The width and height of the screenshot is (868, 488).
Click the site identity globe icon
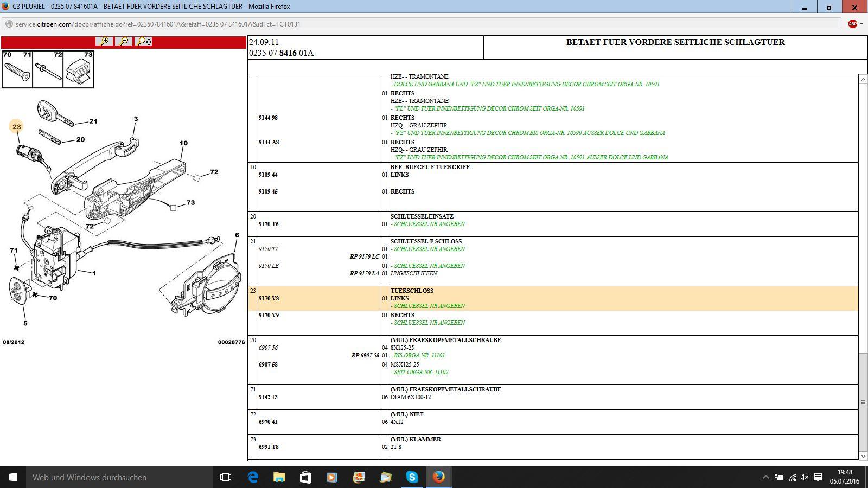point(9,24)
